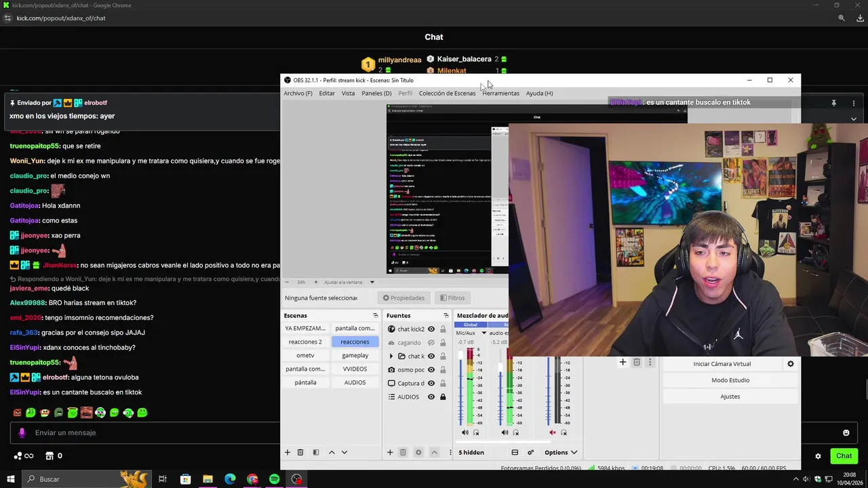The image size is (868, 488).
Task: Collapse pinned message chevron in Kick chat
Action: coord(853,119)
